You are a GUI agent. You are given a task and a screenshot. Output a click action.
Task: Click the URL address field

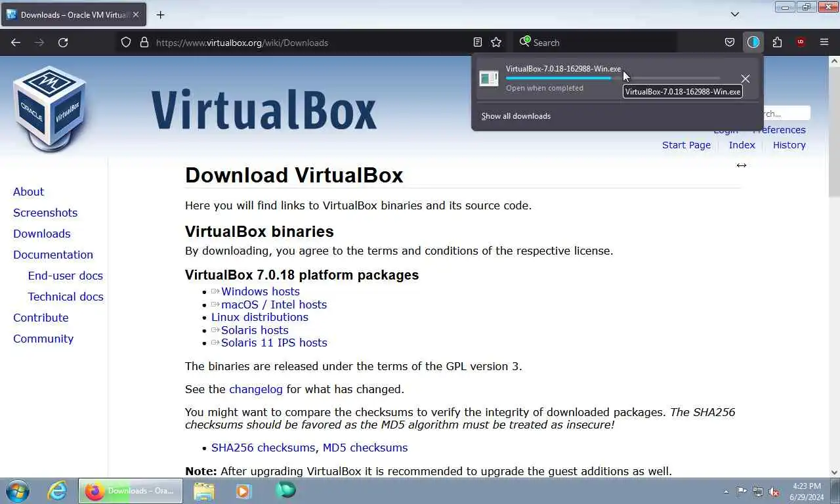click(x=312, y=42)
